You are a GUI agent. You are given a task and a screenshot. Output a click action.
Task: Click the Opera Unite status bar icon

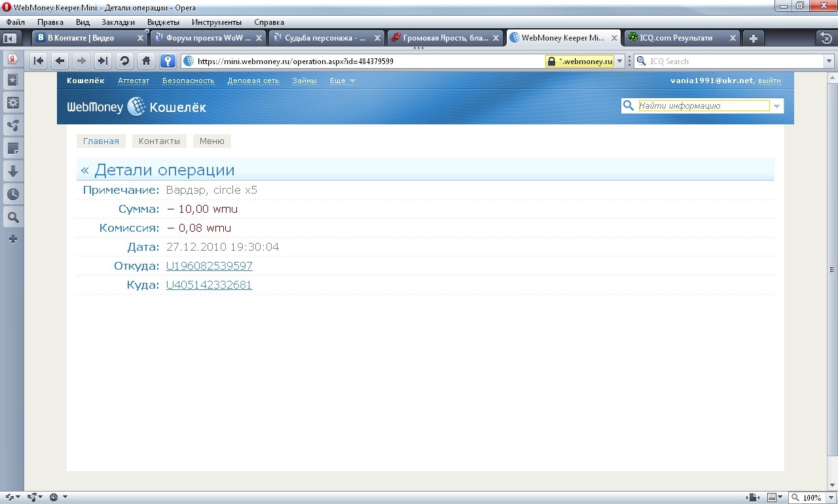(x=32, y=497)
